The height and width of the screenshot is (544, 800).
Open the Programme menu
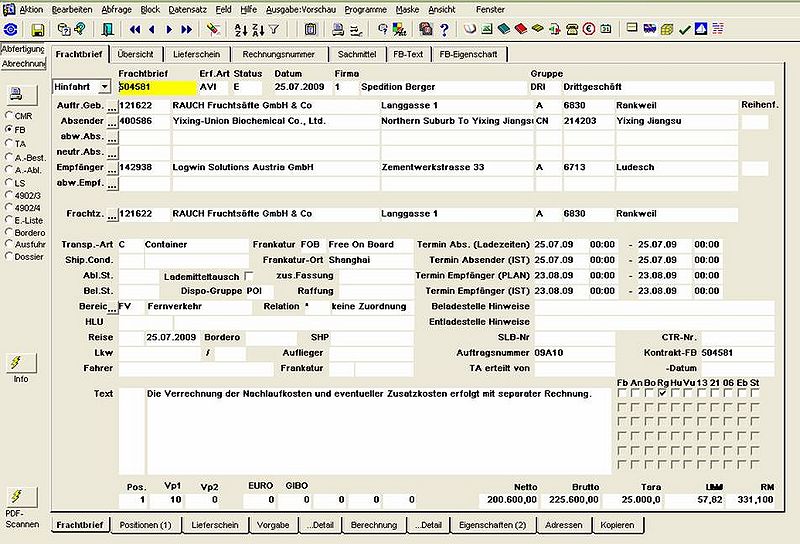(365, 9)
